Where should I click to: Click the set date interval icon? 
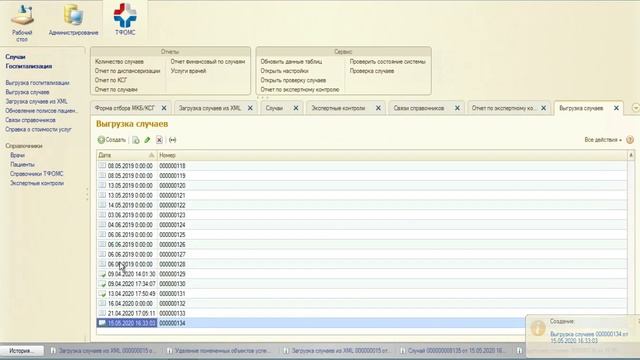pyautogui.click(x=173, y=140)
